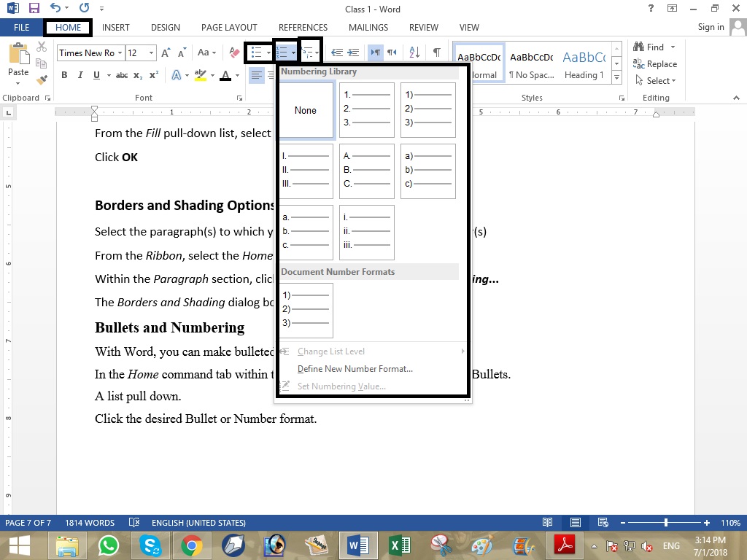Toggle left-to-right text direction
747x560 pixels.
point(376,52)
